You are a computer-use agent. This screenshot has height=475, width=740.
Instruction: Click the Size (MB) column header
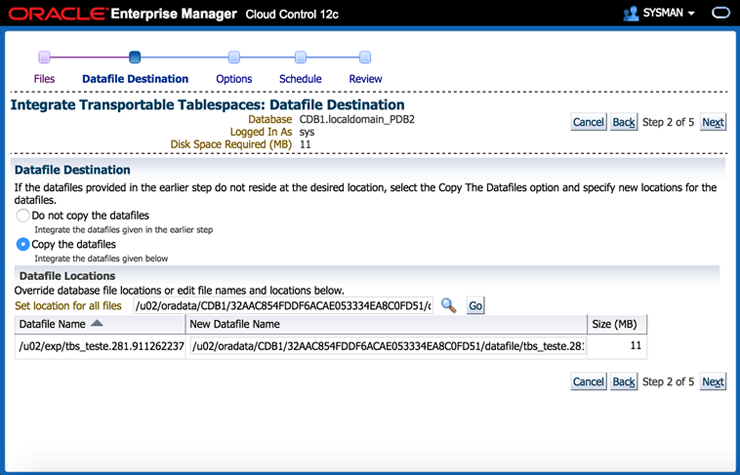click(617, 324)
